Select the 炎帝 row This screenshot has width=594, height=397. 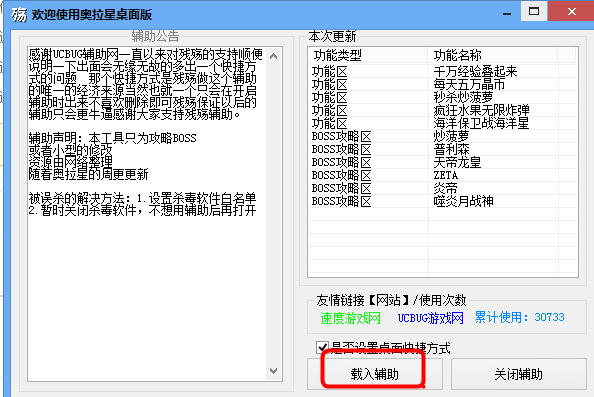click(x=442, y=188)
